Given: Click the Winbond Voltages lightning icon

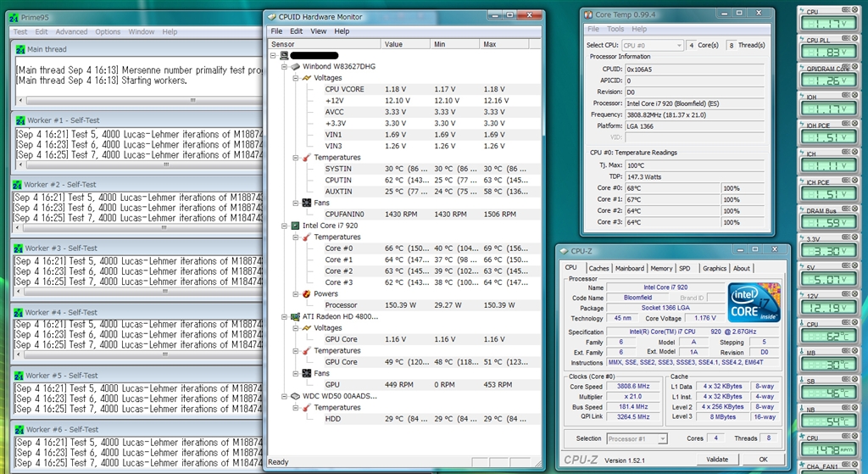Looking at the screenshot, I should [x=307, y=77].
